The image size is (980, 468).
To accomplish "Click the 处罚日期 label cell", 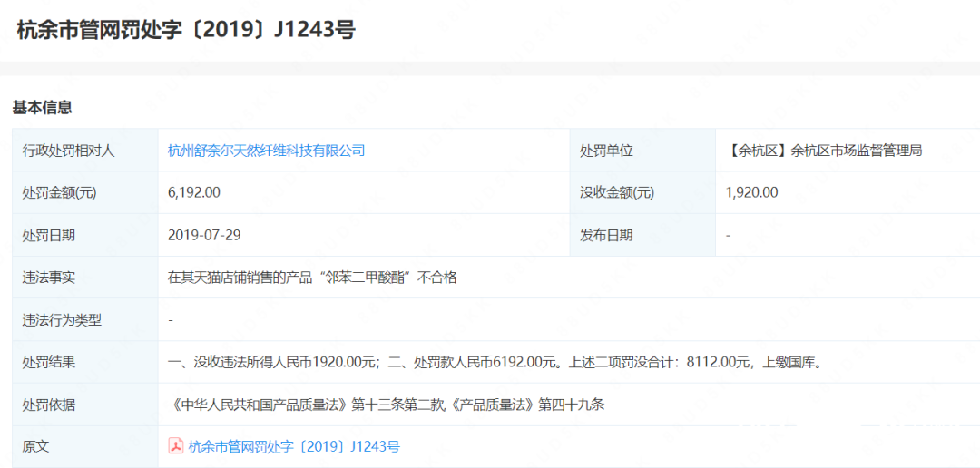I will pos(85,236).
